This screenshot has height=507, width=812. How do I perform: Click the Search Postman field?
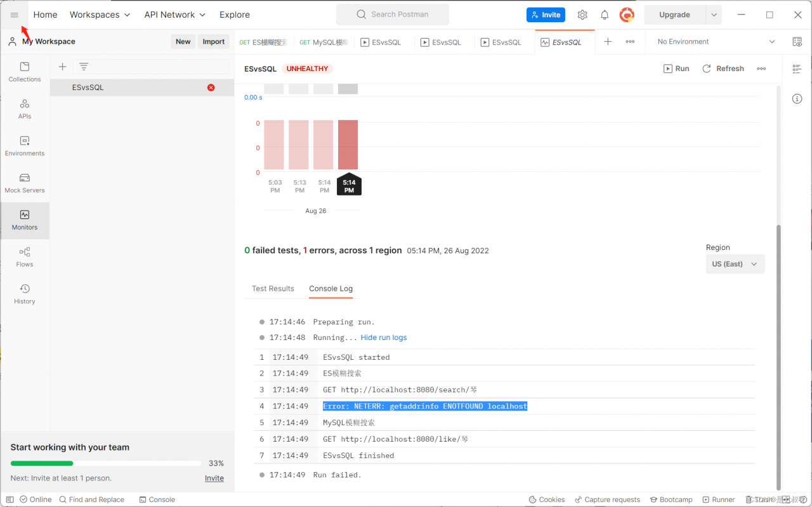pyautogui.click(x=392, y=15)
